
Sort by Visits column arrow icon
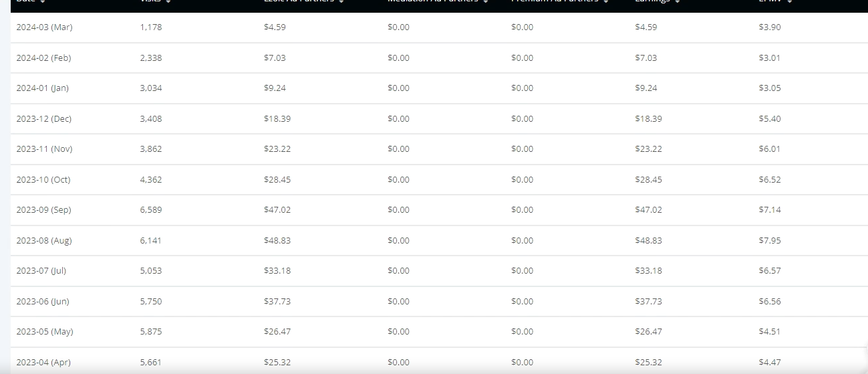[x=168, y=2]
